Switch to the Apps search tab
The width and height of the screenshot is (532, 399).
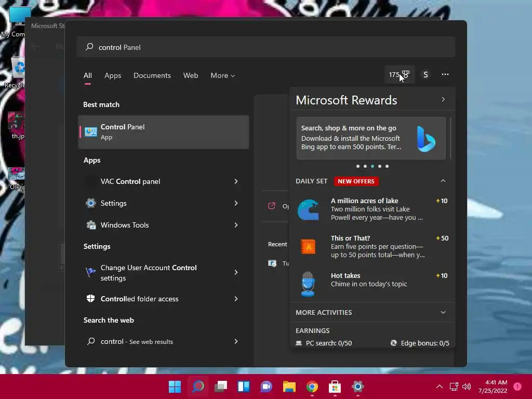click(x=113, y=75)
